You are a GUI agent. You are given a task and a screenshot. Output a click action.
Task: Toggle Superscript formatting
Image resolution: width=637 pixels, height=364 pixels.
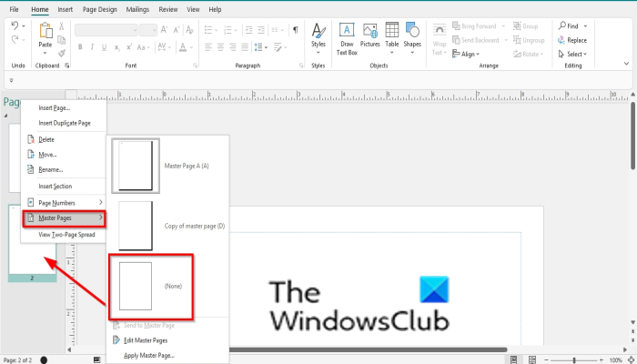click(x=129, y=47)
